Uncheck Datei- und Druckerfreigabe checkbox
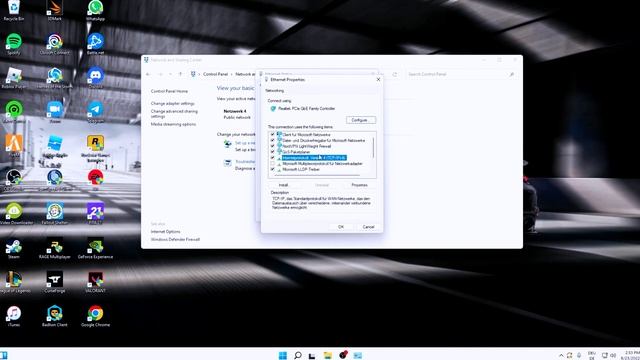Image resolution: width=640 pixels, height=360 pixels. click(272, 140)
